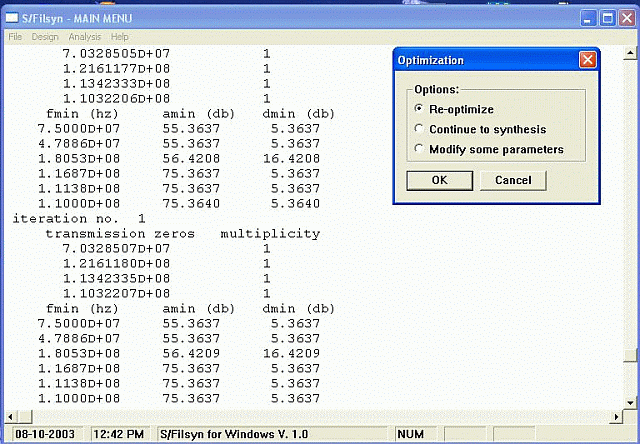Select the Re-optimize option
Screen dimensions: 640x444
pyautogui.click(x=419, y=109)
